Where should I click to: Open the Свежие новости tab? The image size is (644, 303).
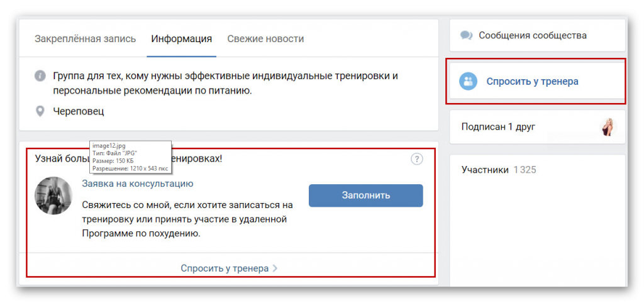pyautogui.click(x=265, y=39)
